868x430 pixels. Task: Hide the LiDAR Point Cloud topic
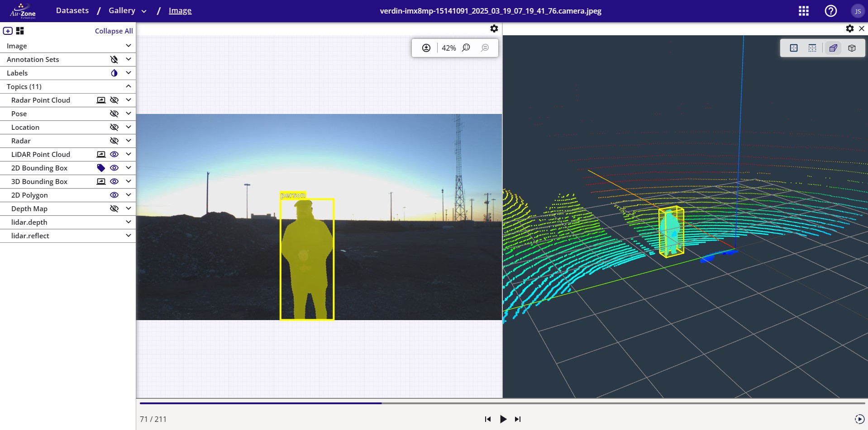click(114, 154)
